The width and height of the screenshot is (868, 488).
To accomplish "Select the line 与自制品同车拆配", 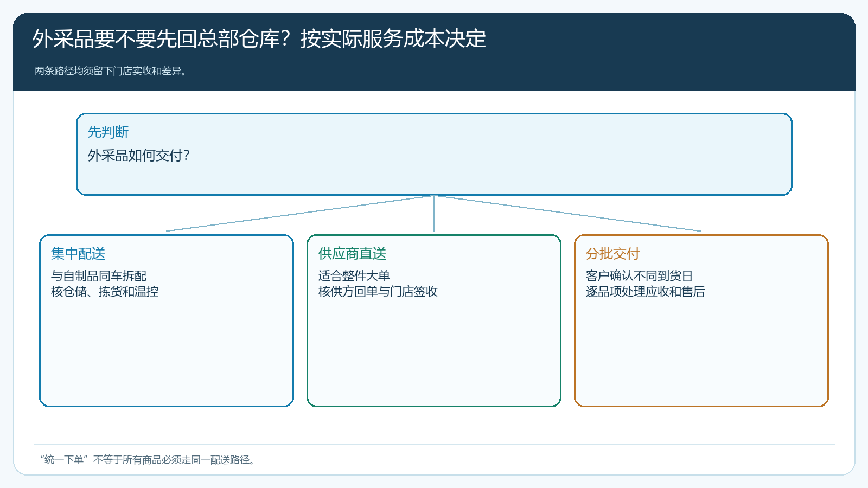I will (99, 276).
